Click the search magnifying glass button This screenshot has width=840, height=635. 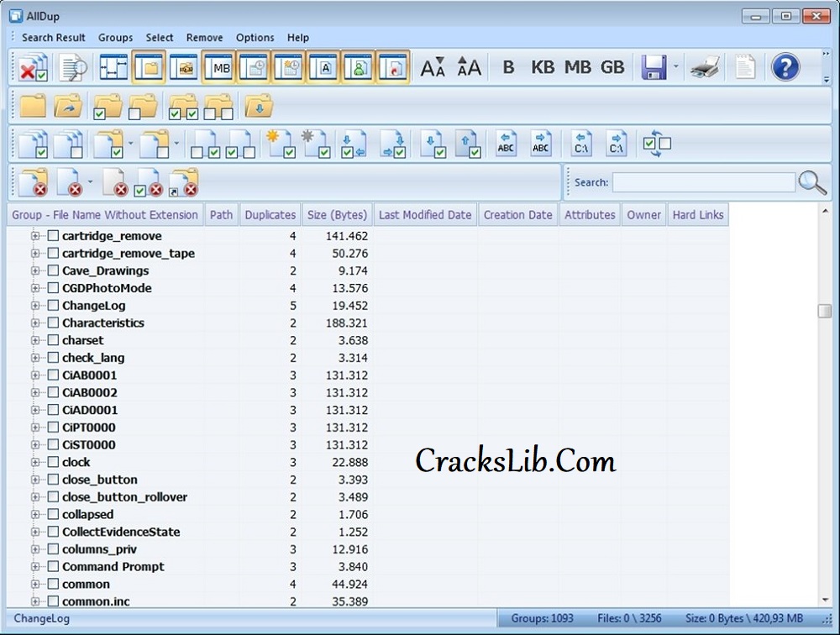812,183
